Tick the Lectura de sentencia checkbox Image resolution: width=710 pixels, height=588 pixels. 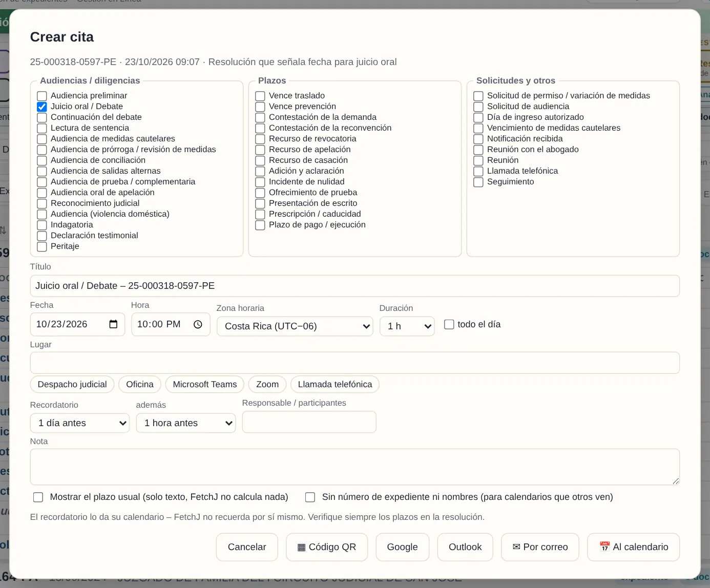pos(42,128)
